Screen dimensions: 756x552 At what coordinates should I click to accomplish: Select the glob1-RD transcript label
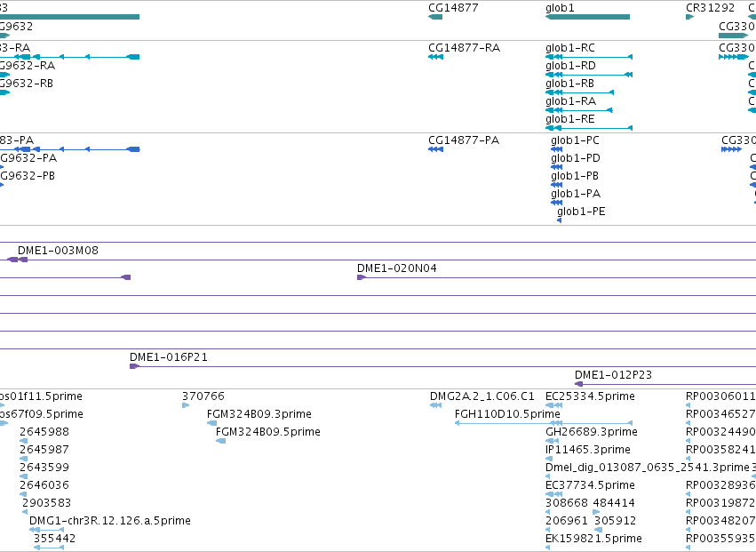tap(570, 66)
